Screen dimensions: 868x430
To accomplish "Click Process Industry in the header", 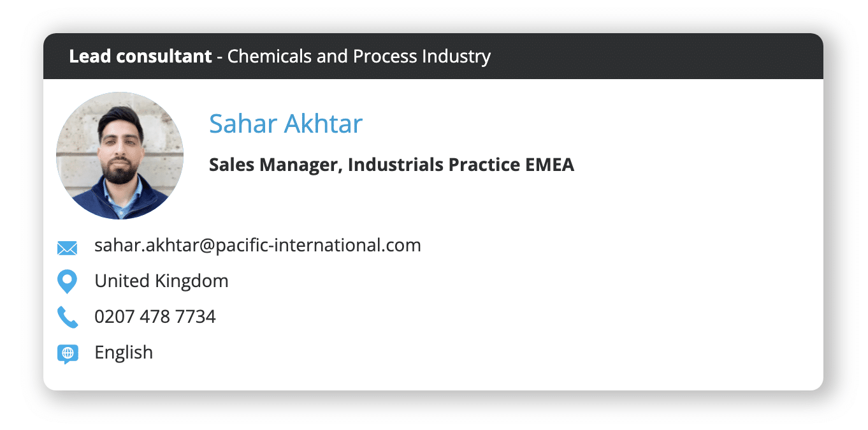I will point(422,56).
